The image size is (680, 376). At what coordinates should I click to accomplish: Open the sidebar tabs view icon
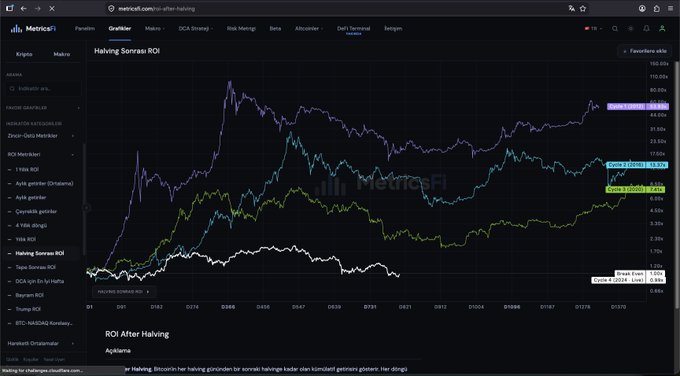pyautogui.click(x=10, y=8)
